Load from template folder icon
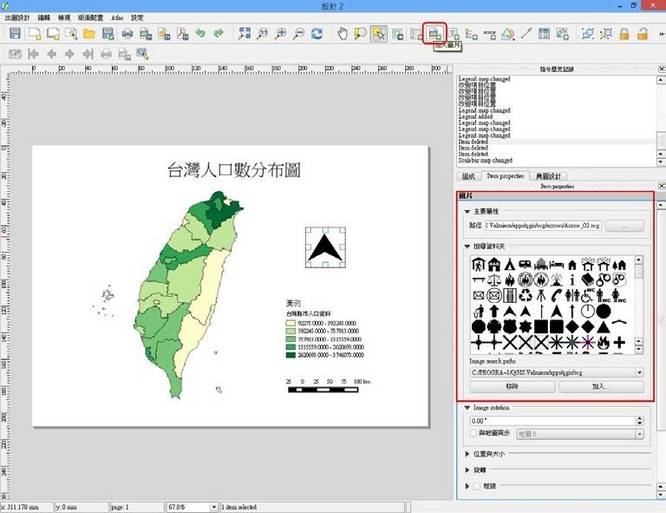This screenshot has height=513, width=666. 89,34
